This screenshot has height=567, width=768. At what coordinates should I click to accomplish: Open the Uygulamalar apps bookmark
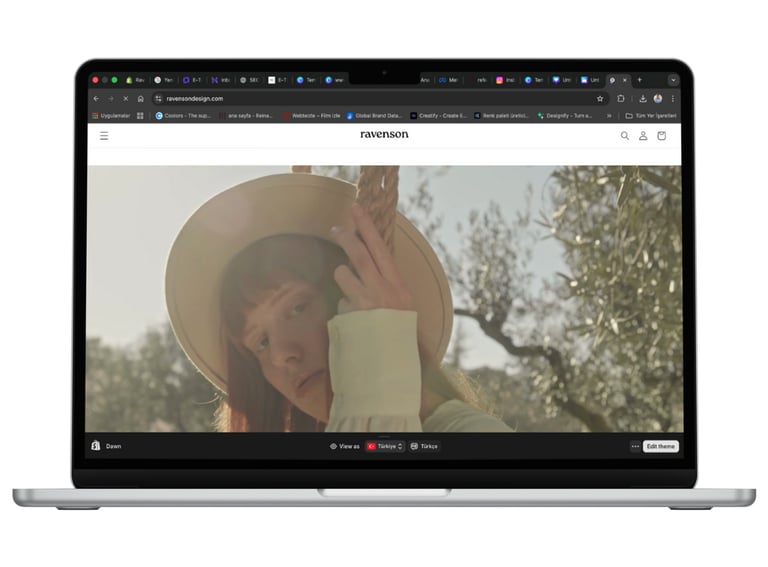[111, 116]
